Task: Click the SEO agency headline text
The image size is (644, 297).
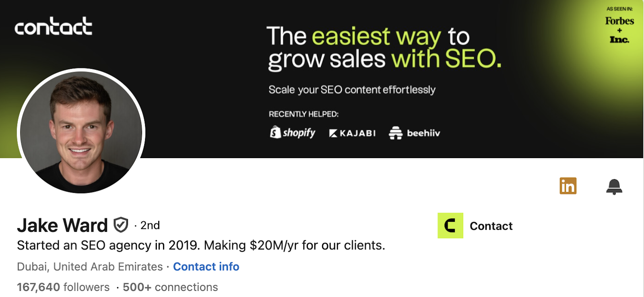Action: pos(200,245)
